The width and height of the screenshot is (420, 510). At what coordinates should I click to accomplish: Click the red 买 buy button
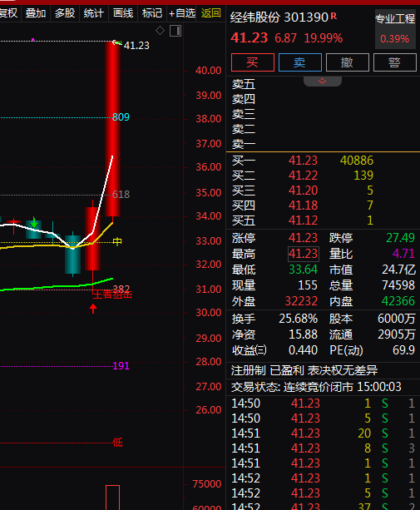(x=253, y=62)
